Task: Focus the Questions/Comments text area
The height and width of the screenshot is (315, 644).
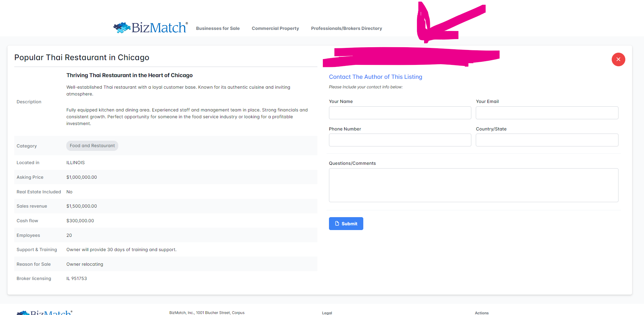Action: [473, 185]
